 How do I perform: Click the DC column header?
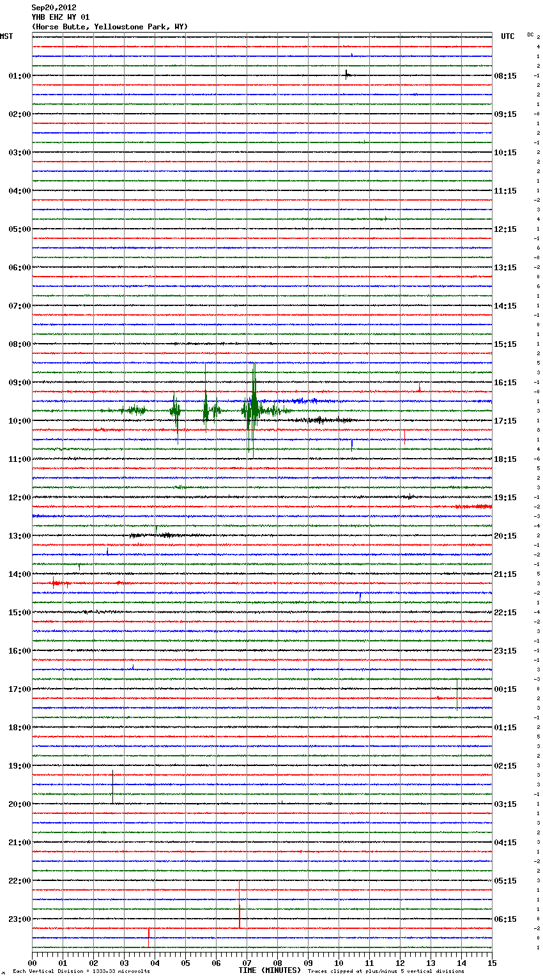click(x=530, y=34)
